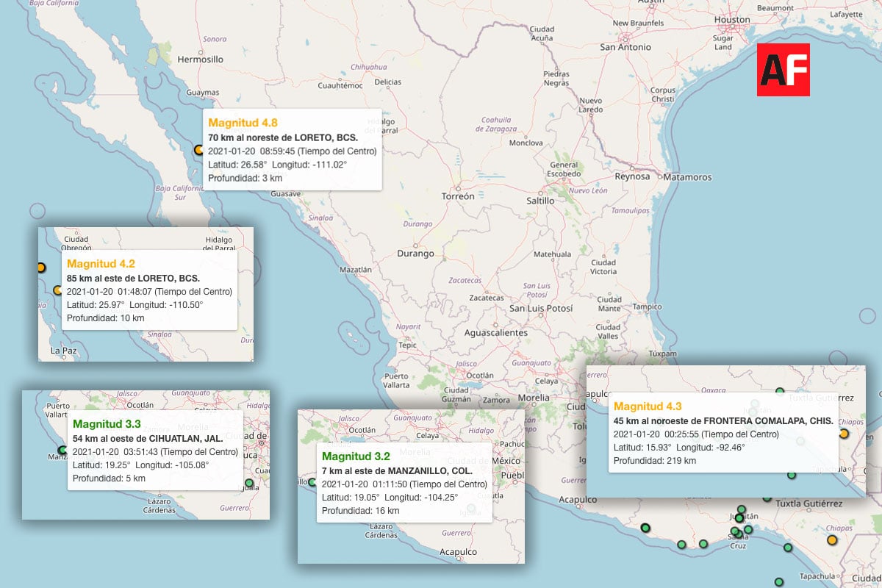
Task: Click the Guaymas city label
Action: [x=202, y=93]
